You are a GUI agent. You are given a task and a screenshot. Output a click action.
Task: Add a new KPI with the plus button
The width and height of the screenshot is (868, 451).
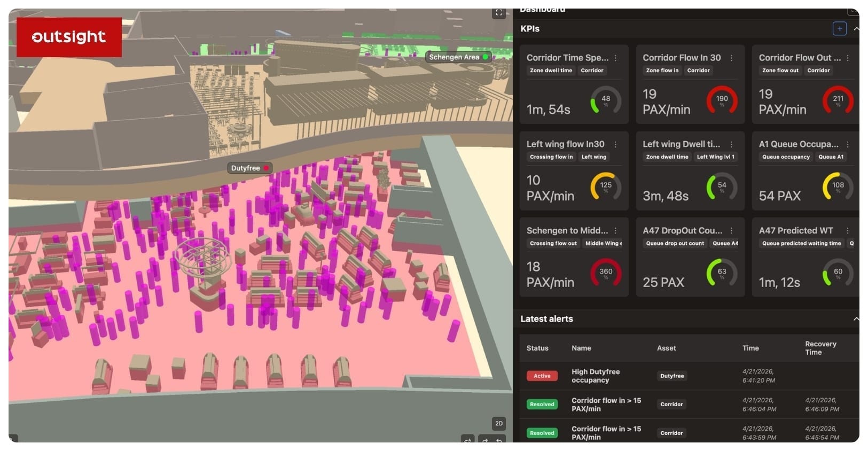pyautogui.click(x=840, y=29)
